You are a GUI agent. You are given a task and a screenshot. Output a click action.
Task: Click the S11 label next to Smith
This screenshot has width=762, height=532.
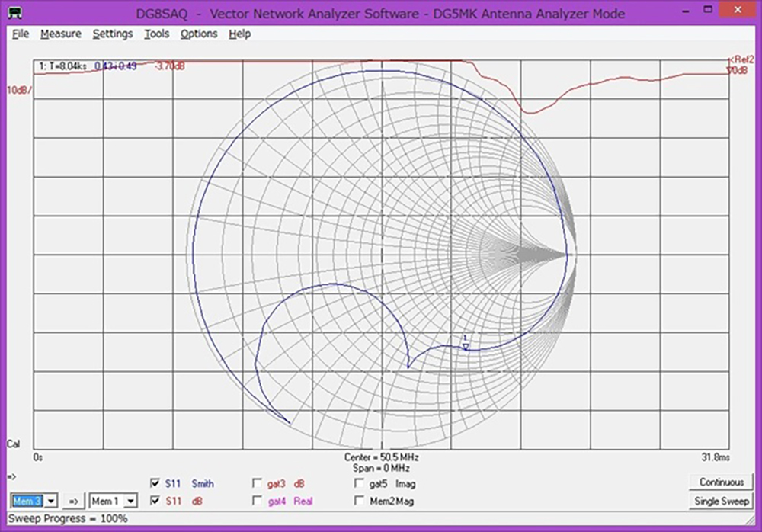(173, 483)
